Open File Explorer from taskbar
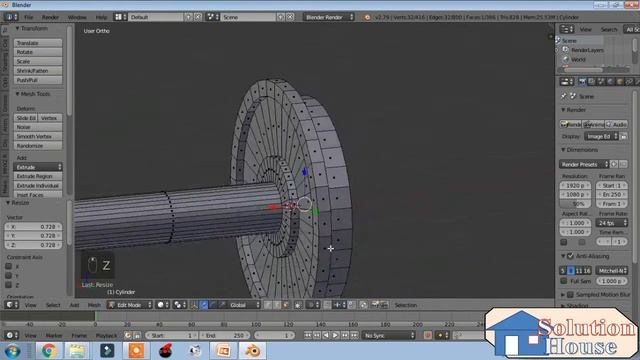Viewport: 640px width, 360px height. [x=77, y=351]
